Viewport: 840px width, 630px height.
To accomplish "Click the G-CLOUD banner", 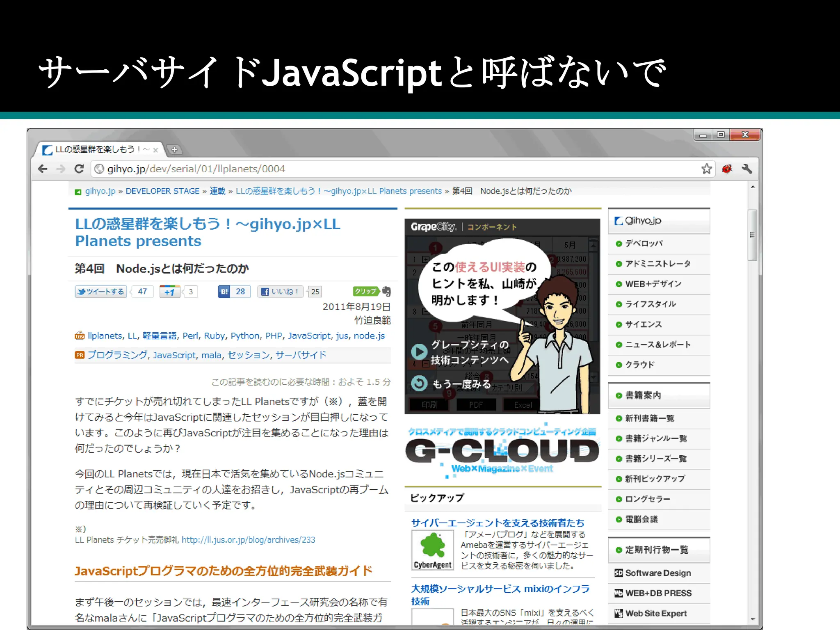I will pyautogui.click(x=502, y=450).
